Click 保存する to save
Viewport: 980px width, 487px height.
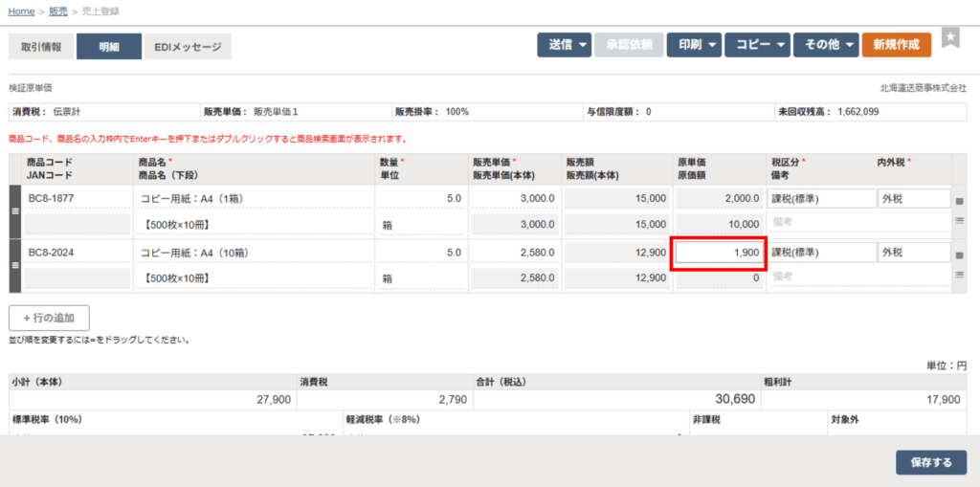(x=930, y=462)
